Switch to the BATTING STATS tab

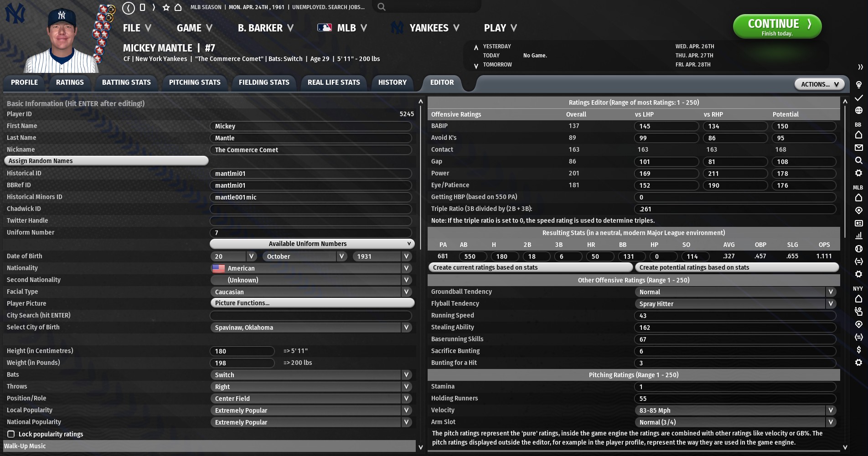coord(126,82)
